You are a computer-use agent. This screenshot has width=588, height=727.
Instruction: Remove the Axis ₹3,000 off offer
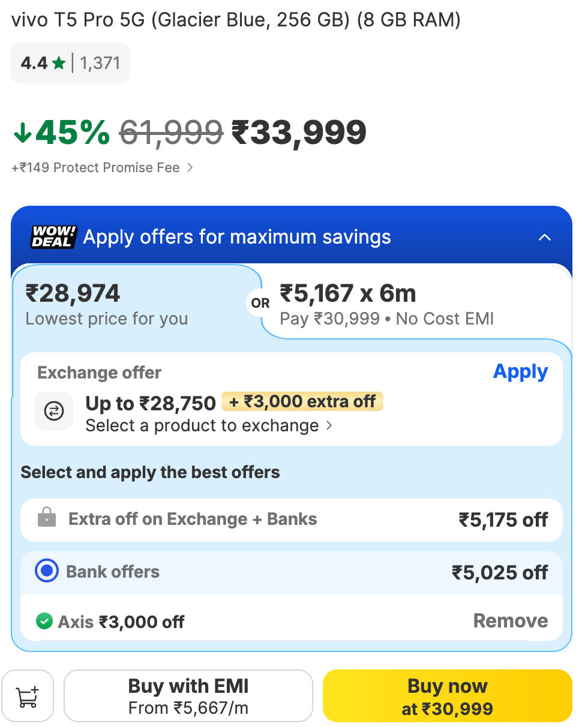[x=511, y=620]
